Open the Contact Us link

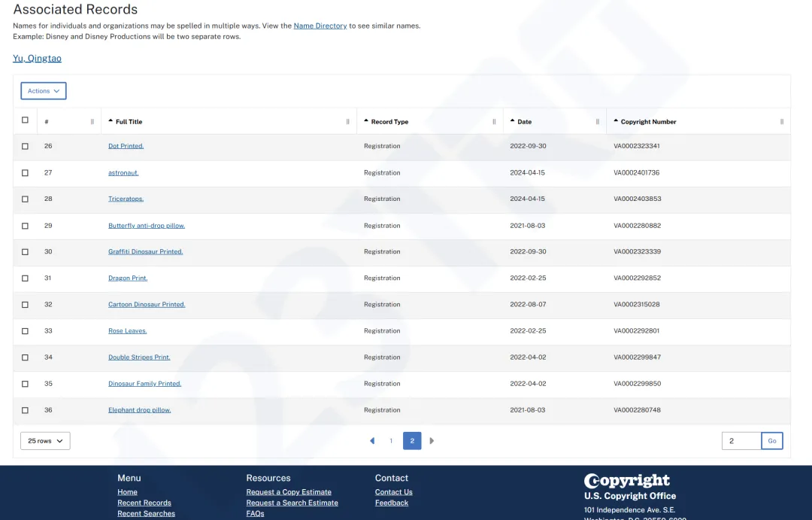point(393,492)
